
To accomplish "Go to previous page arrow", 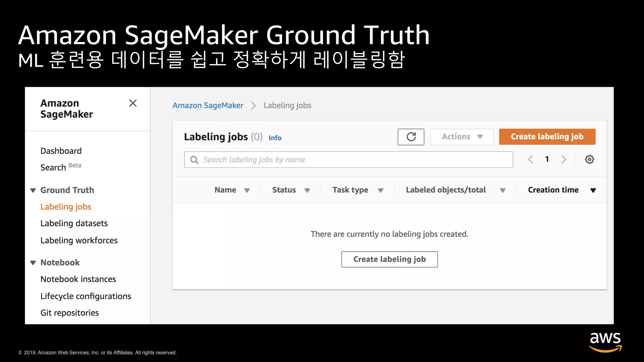I will coord(530,159).
